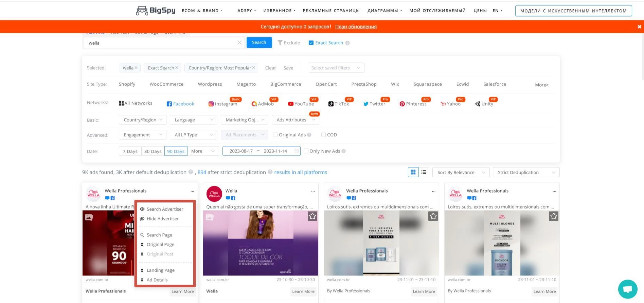Clear the wella search field X icon

(239, 43)
